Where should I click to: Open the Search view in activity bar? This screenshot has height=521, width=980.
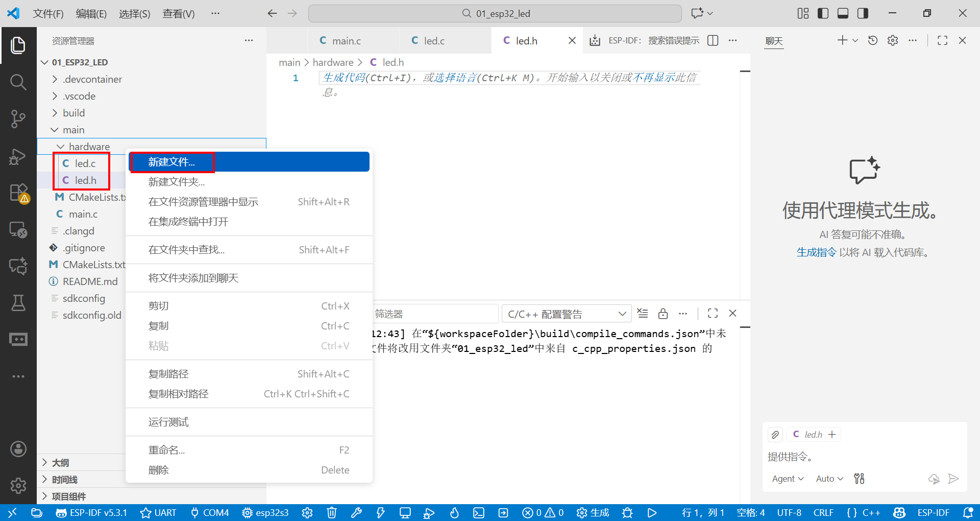pos(18,82)
